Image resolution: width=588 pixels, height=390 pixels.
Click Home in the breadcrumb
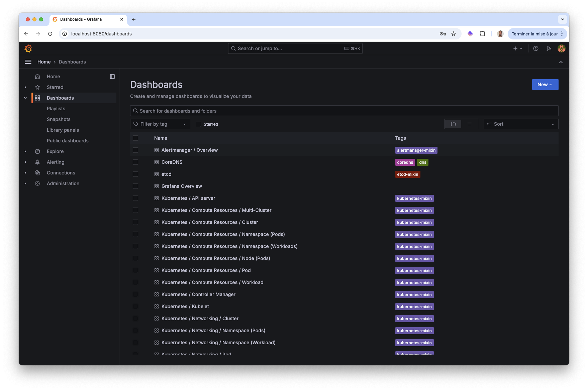44,62
